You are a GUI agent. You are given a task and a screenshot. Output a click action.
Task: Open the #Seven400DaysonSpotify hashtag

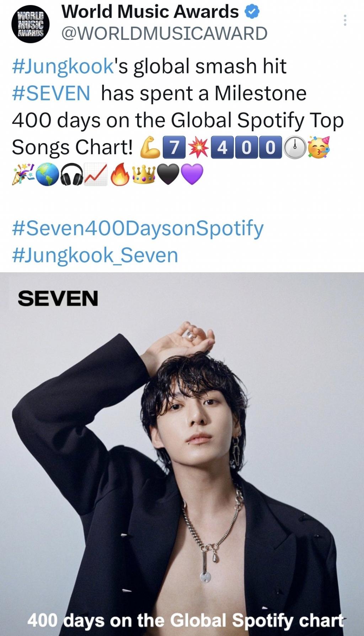[x=138, y=228]
